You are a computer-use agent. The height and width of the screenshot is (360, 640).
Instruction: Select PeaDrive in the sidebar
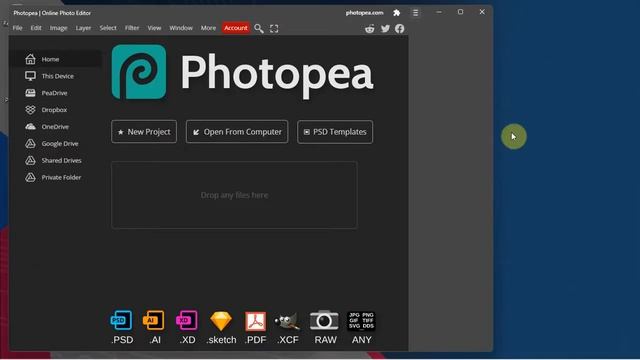pyautogui.click(x=56, y=93)
